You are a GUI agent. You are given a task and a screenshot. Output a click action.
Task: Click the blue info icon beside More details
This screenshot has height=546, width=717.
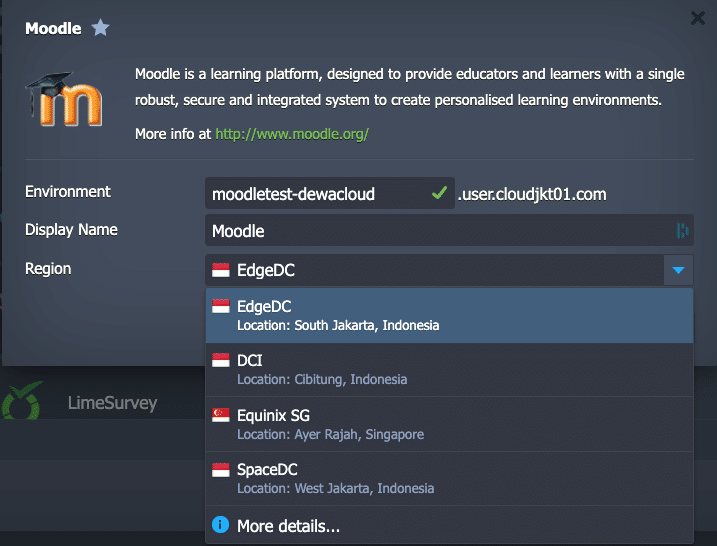(220, 525)
